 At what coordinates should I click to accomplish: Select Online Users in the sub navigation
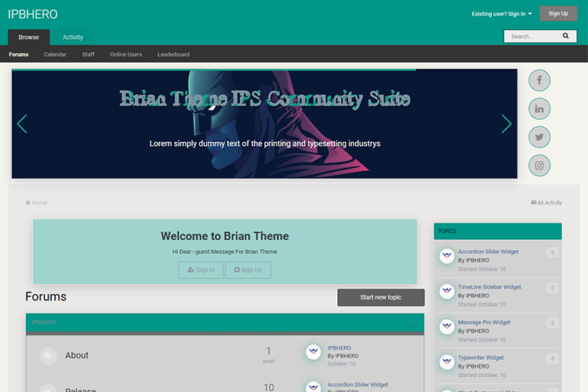pos(126,54)
